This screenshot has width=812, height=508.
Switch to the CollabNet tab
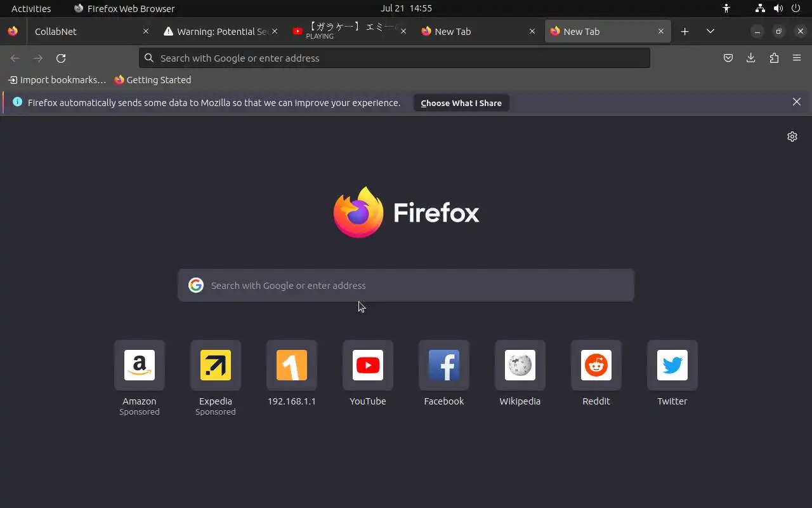click(x=90, y=31)
